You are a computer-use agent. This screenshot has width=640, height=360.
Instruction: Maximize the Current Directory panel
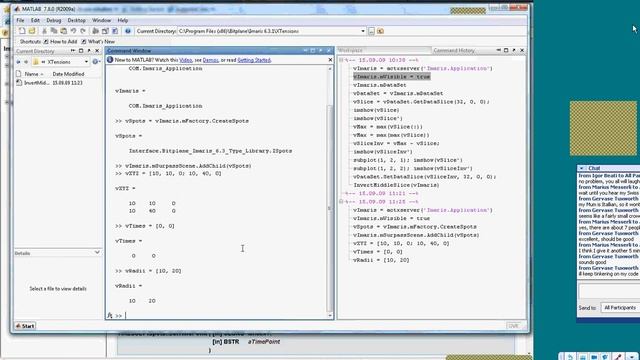81,51
